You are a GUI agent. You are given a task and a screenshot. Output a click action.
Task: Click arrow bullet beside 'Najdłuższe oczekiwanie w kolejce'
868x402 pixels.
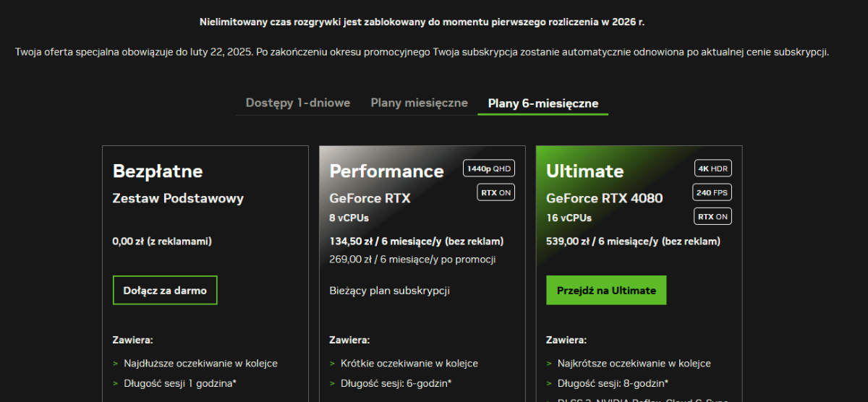pos(115,364)
